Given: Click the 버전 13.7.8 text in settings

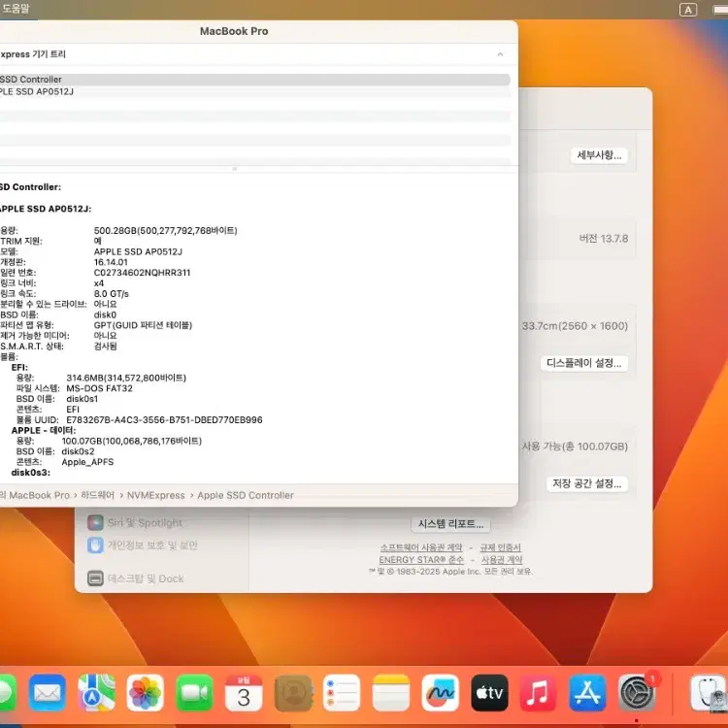Looking at the screenshot, I should point(604,239).
